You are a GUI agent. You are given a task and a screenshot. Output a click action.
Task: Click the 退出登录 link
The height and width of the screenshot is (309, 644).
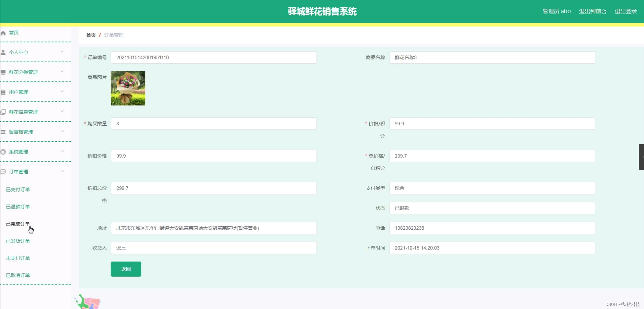click(625, 11)
